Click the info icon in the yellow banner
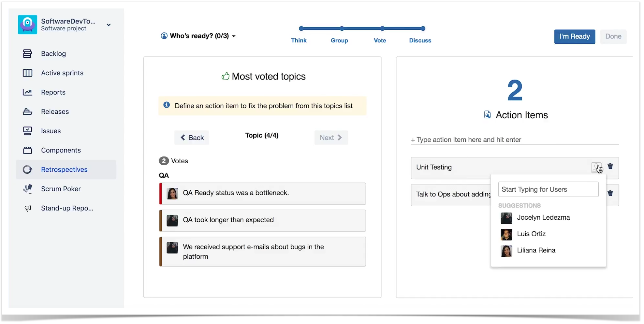Screen dimensions: 644x324 (167, 105)
